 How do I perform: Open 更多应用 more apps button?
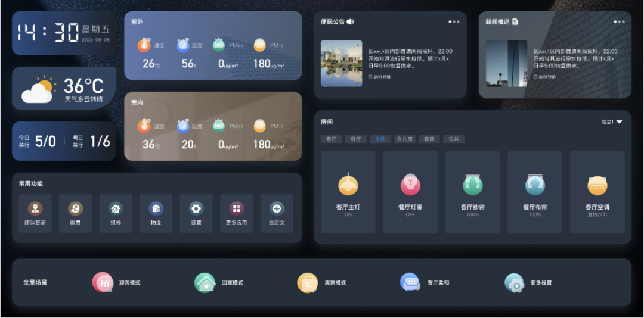[x=237, y=209]
